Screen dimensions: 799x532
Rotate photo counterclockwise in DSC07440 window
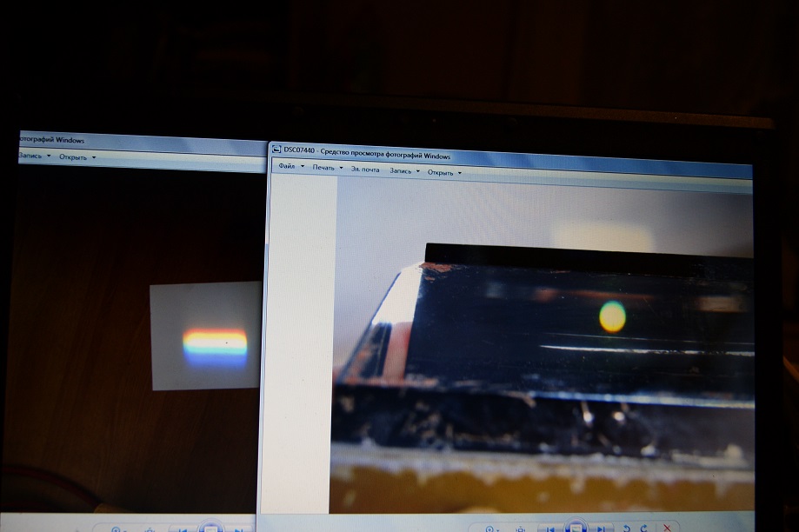(x=627, y=529)
